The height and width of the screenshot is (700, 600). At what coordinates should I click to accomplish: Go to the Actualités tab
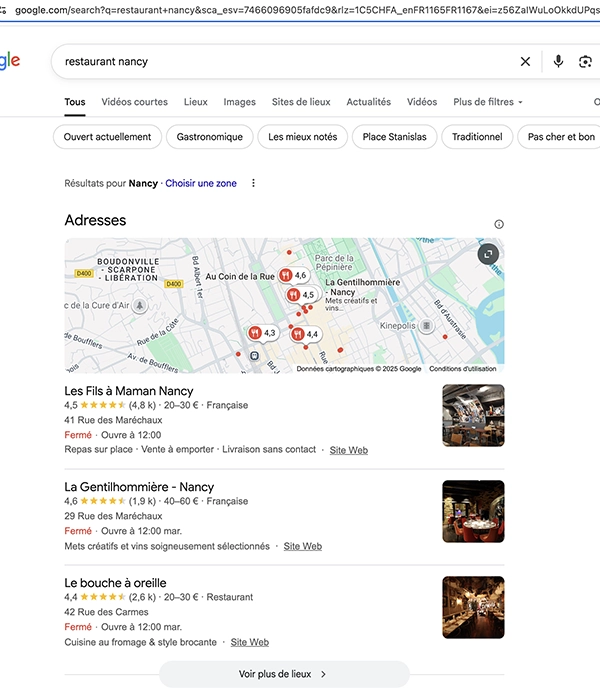pyautogui.click(x=368, y=102)
